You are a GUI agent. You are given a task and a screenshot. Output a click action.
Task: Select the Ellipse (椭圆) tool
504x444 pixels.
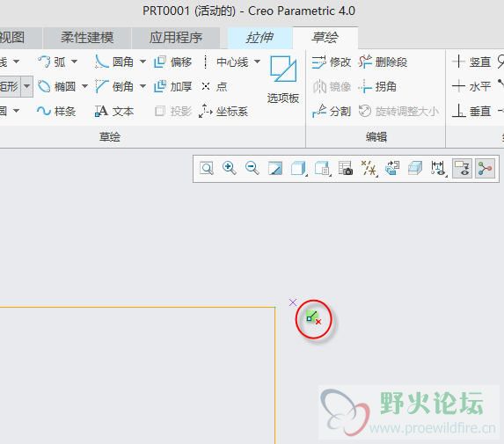coord(56,86)
